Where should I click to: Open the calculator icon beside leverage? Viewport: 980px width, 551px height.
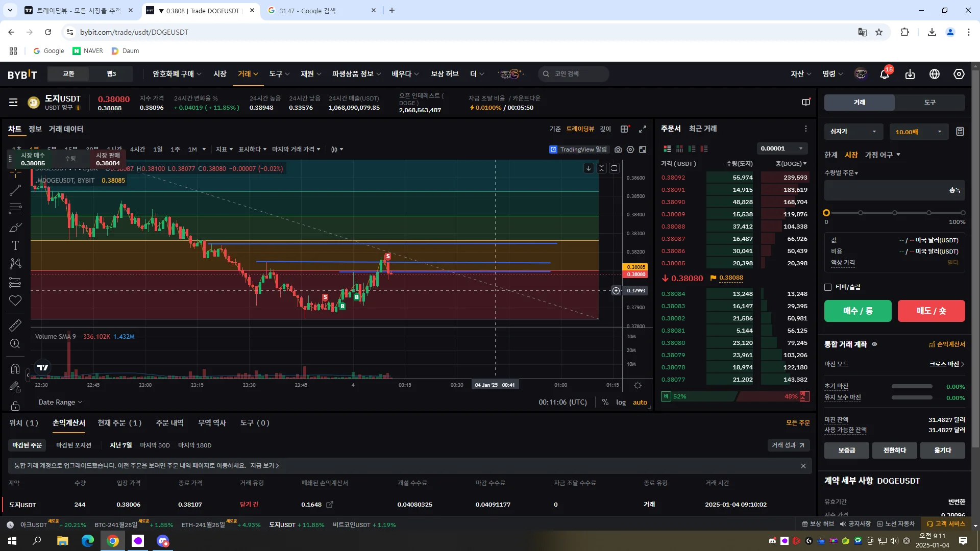960,132
